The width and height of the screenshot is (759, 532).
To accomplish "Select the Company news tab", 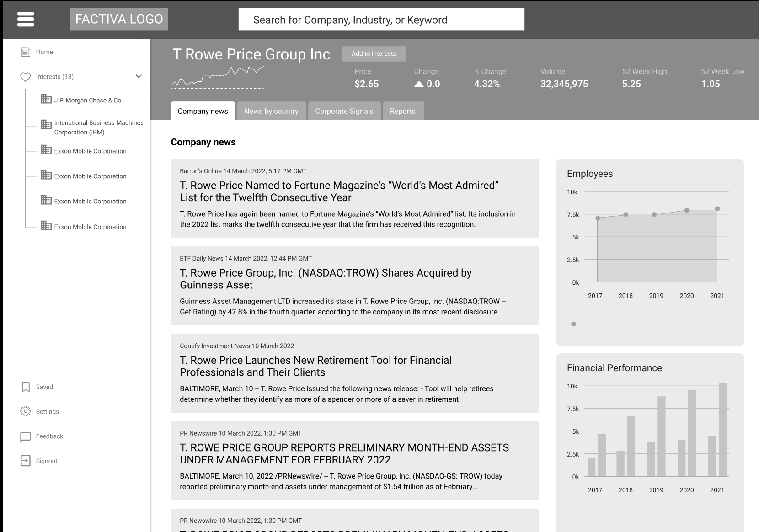I will point(203,111).
